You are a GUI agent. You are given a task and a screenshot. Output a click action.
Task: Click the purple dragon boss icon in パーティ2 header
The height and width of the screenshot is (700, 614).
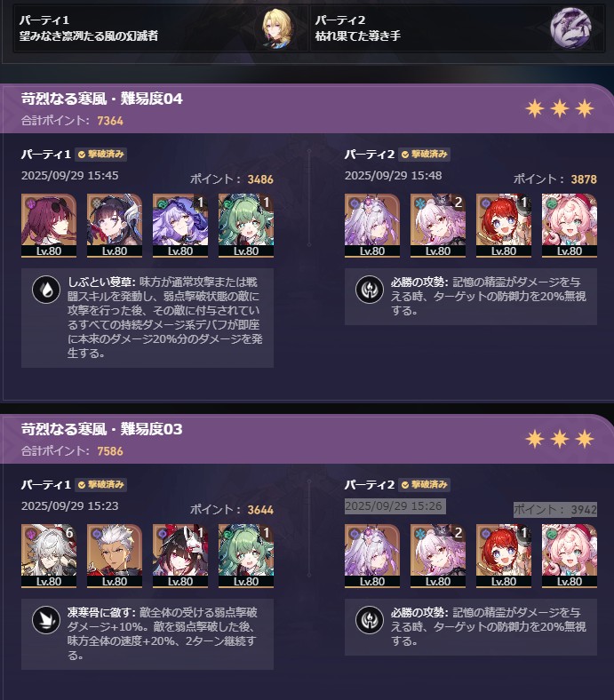pyautogui.click(x=570, y=28)
